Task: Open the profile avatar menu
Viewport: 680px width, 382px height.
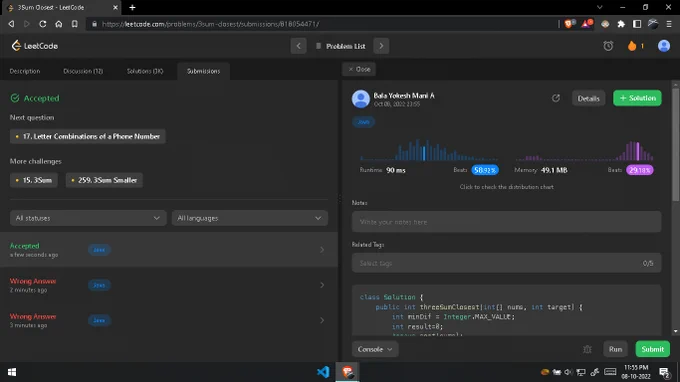Action: [664, 46]
